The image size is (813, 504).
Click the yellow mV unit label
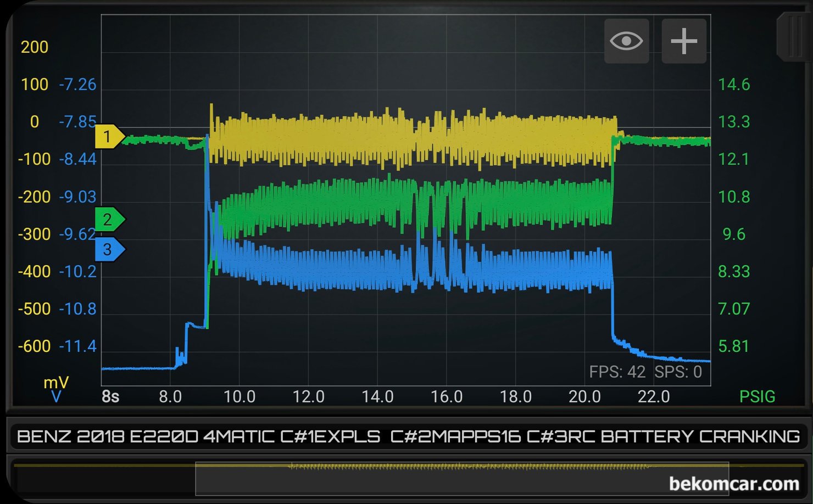tap(56, 382)
